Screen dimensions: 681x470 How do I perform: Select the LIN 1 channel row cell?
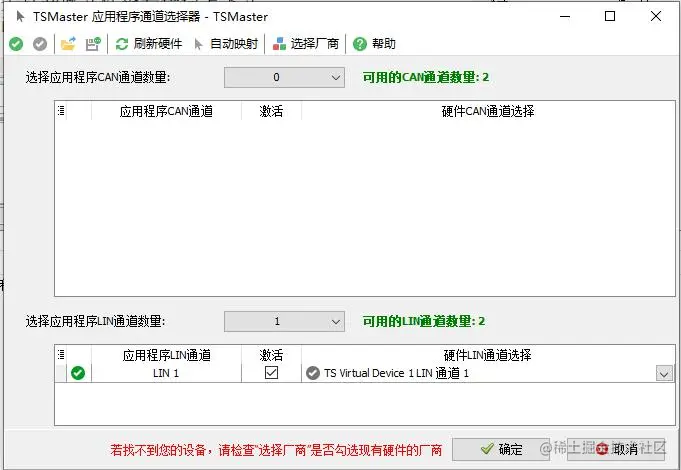(x=166, y=373)
